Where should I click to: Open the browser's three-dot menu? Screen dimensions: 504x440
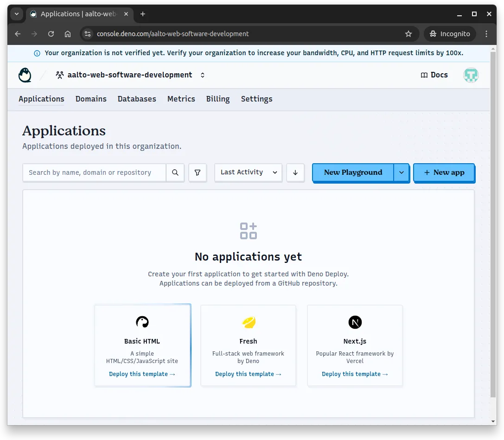pyautogui.click(x=486, y=33)
